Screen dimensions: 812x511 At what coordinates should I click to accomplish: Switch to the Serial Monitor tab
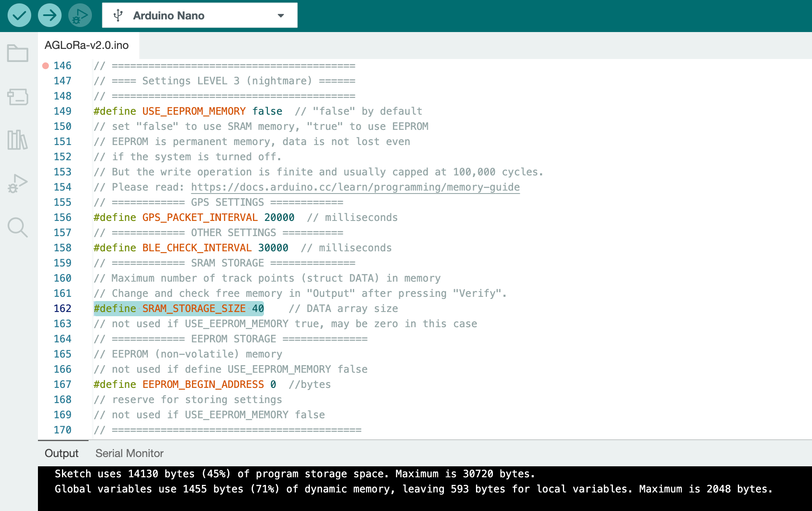(x=129, y=453)
